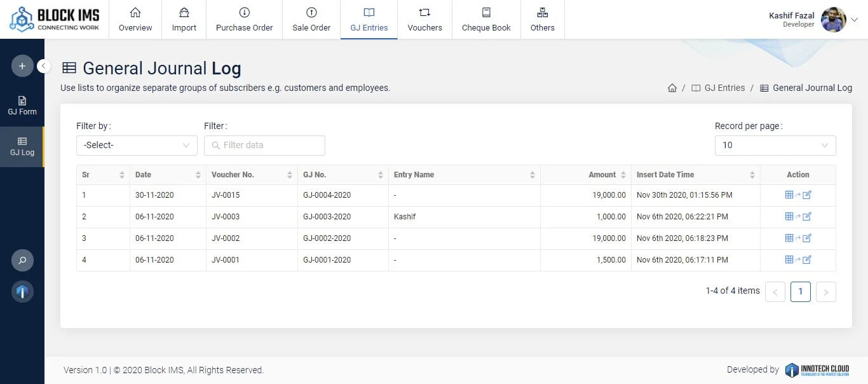
Task: Open the search icon in the sidebar
Action: click(22, 261)
